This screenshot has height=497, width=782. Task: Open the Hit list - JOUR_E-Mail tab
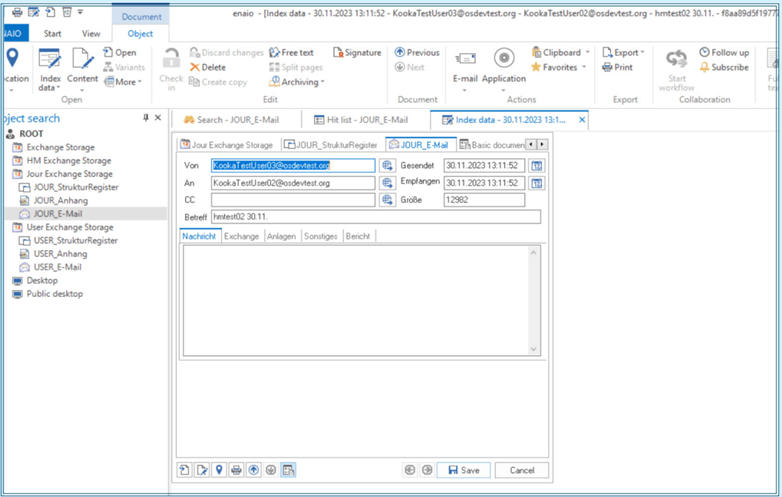[x=361, y=120]
